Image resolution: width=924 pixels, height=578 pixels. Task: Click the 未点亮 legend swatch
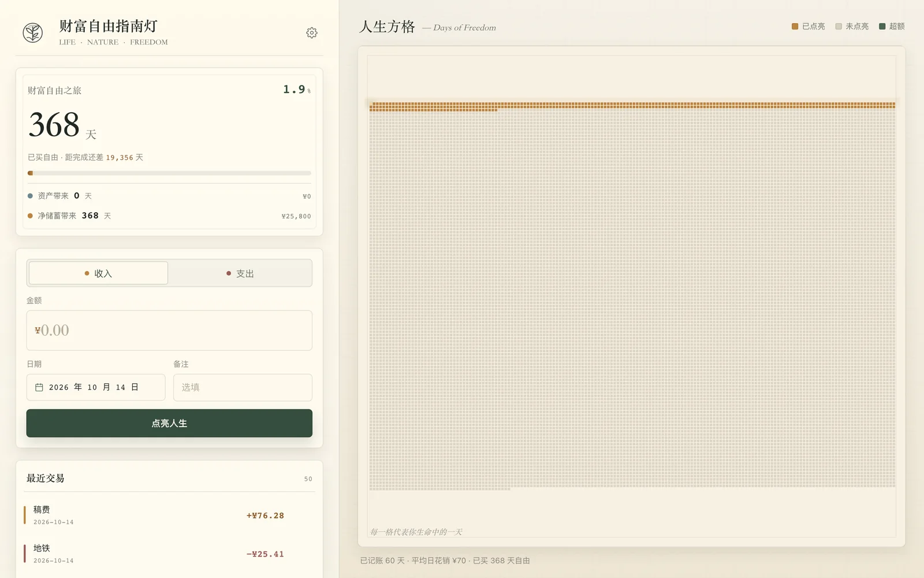tap(839, 27)
